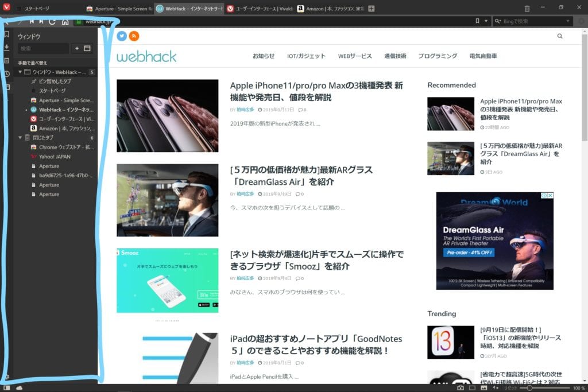Screen dimensions: 588x392
Task: Open the Downloads panel in sidebar
Action: pyautogui.click(x=6, y=47)
